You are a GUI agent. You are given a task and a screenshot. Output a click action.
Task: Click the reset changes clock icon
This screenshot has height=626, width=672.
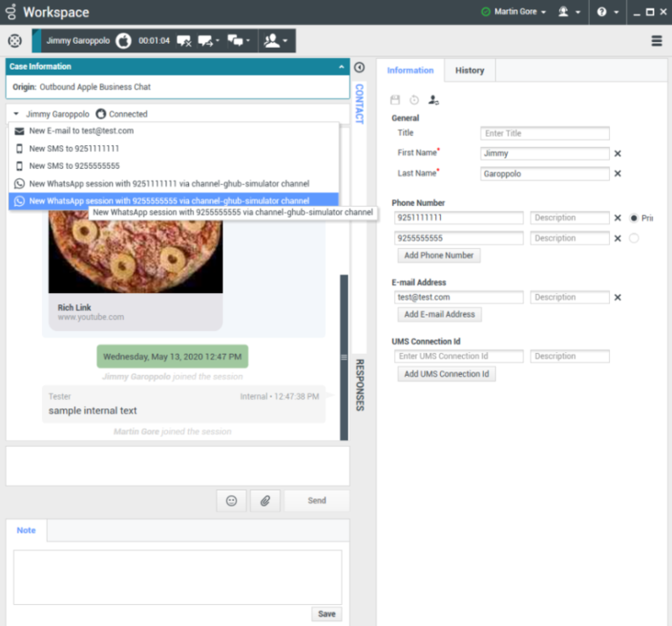point(414,100)
